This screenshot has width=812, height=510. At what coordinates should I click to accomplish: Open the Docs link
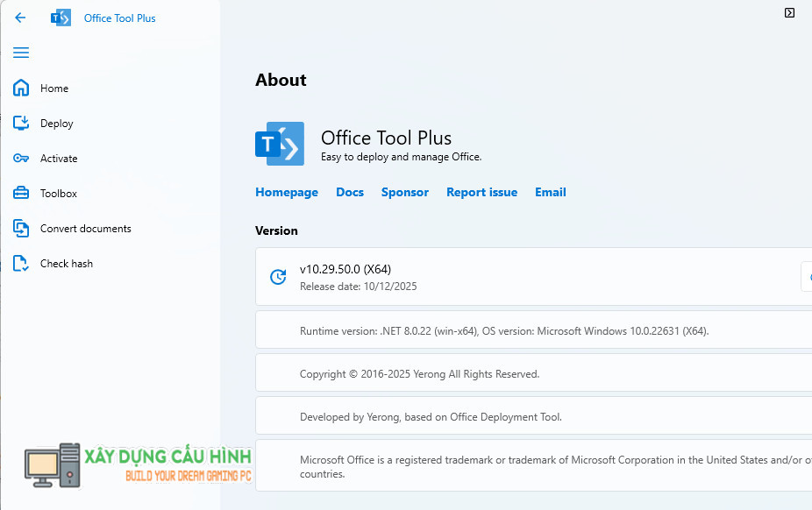[350, 192]
